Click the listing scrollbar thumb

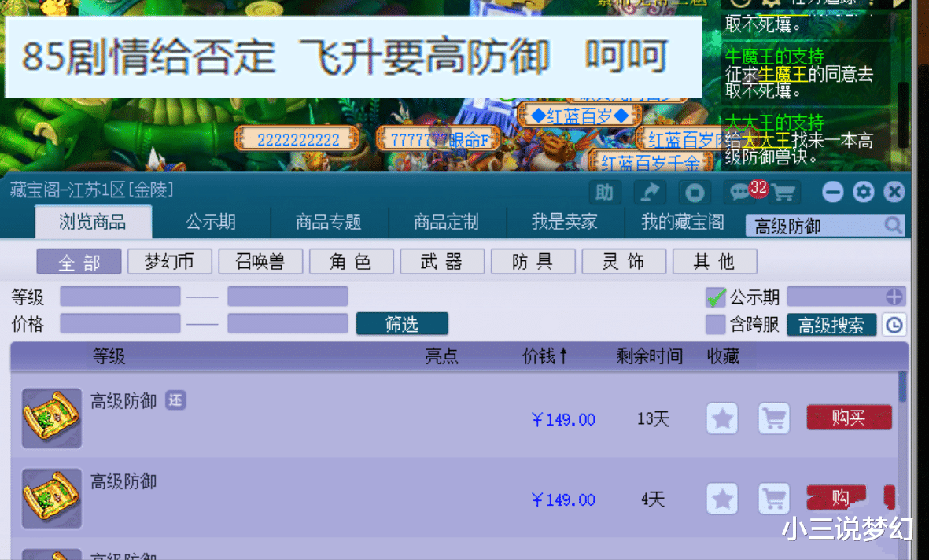(902, 386)
